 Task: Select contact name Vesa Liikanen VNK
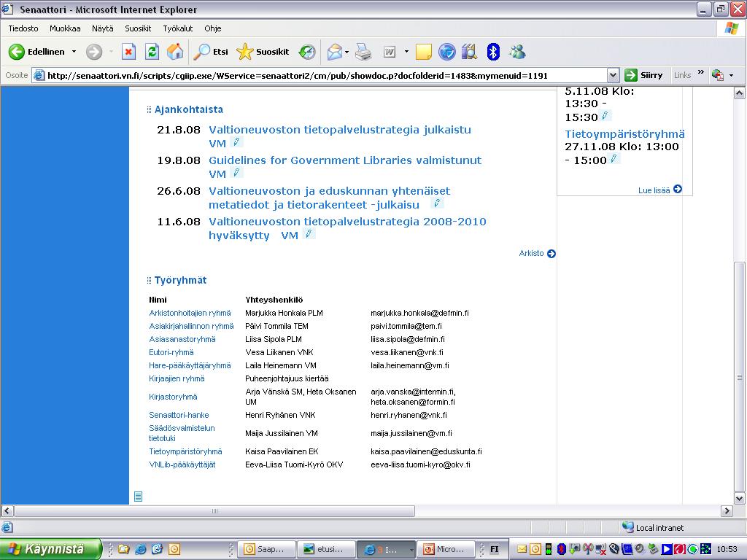coord(279,352)
